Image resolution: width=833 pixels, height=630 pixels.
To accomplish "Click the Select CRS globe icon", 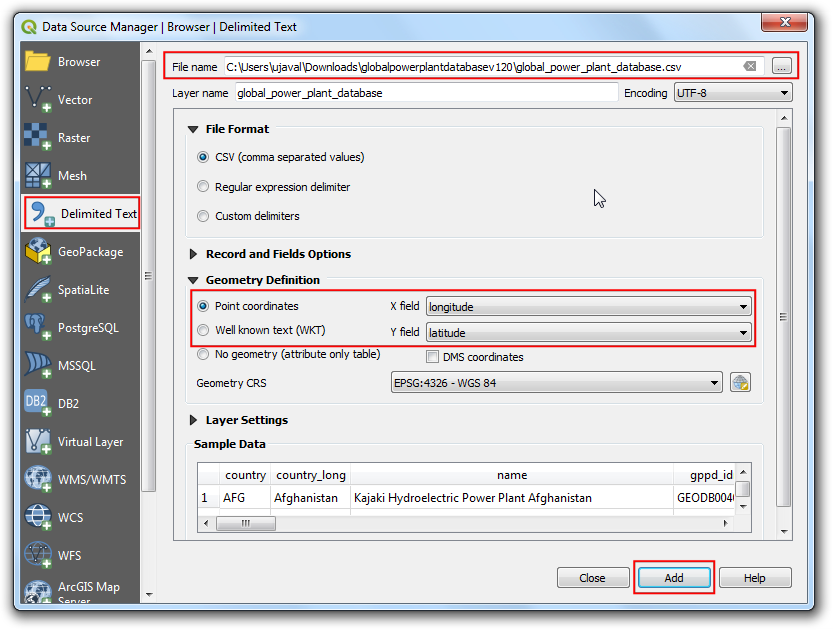I will [740, 383].
